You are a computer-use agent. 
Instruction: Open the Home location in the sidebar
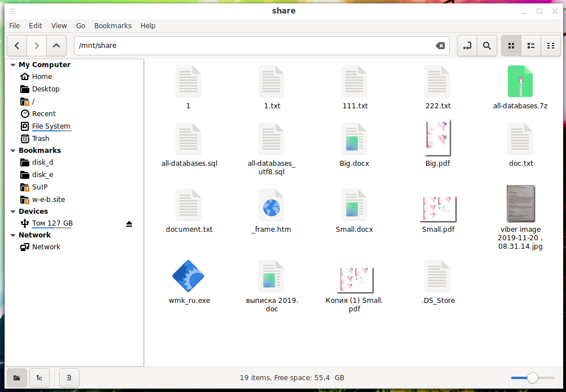pyautogui.click(x=42, y=77)
